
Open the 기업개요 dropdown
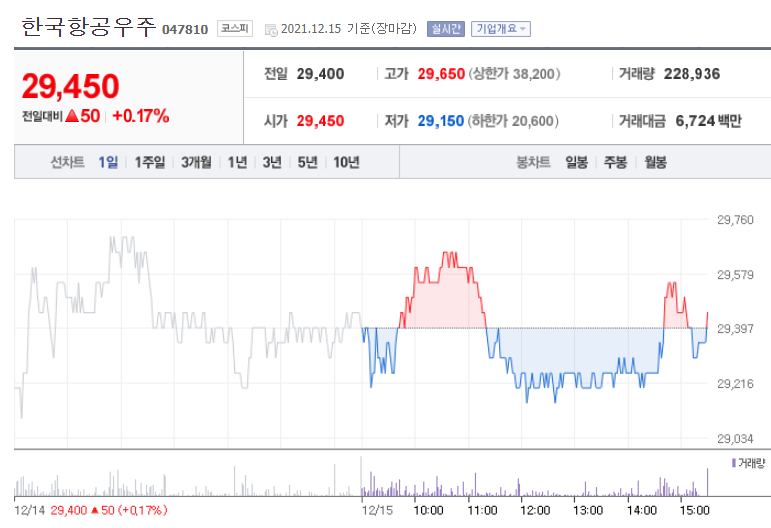click(x=501, y=29)
